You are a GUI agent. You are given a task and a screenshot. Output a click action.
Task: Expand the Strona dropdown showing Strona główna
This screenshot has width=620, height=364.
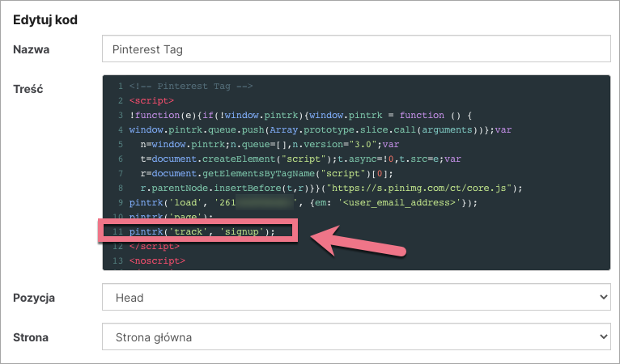pyautogui.click(x=355, y=336)
